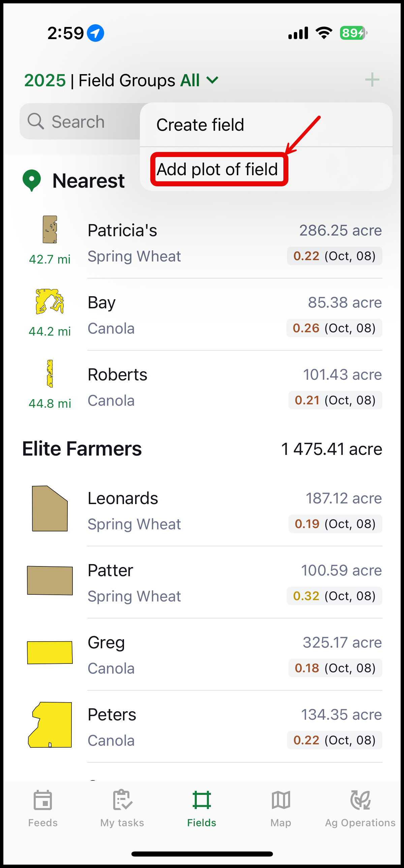Viewport: 404px width, 868px height.
Task: Open the My tasks clipboard icon
Action: coord(122,800)
